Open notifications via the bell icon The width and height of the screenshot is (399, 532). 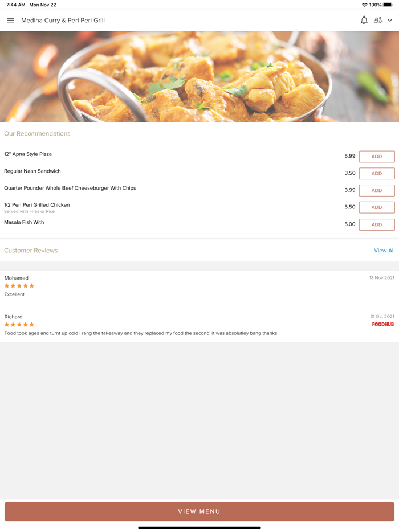pos(364,20)
